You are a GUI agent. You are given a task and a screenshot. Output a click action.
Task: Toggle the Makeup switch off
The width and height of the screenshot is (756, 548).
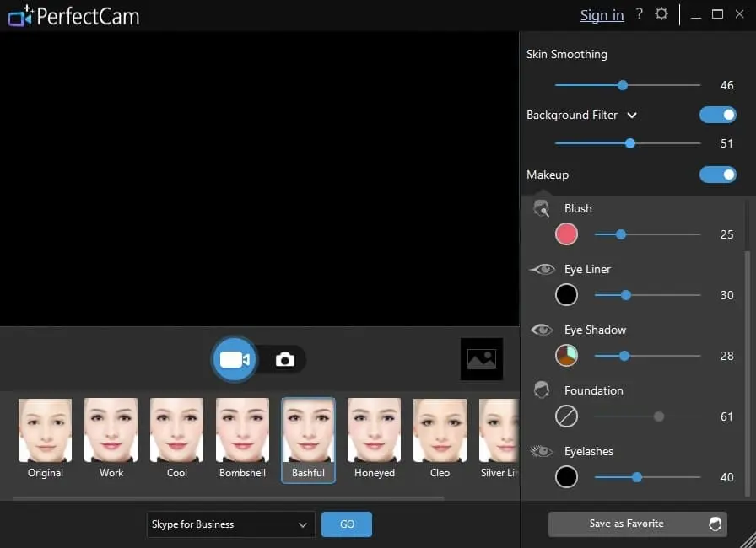point(718,175)
